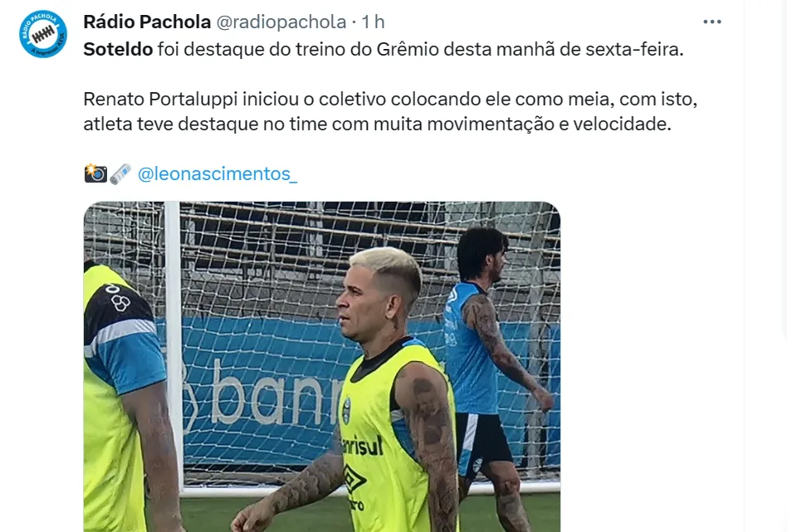Click the rolled newspaper emoji
The width and height of the screenshot is (787, 532).
(120, 173)
